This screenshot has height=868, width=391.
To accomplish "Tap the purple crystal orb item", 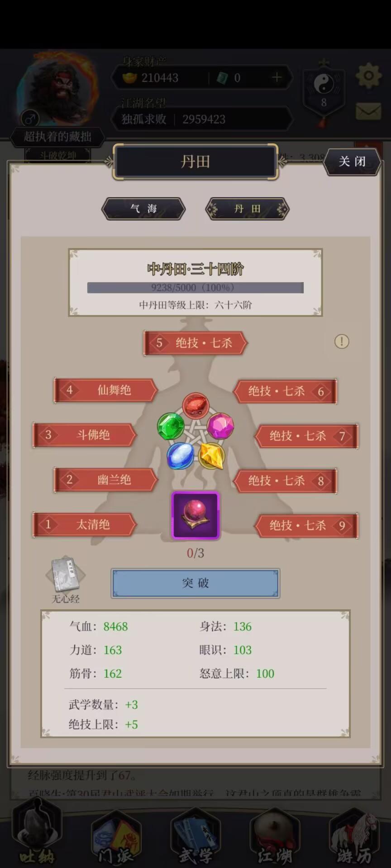I will 195,515.
